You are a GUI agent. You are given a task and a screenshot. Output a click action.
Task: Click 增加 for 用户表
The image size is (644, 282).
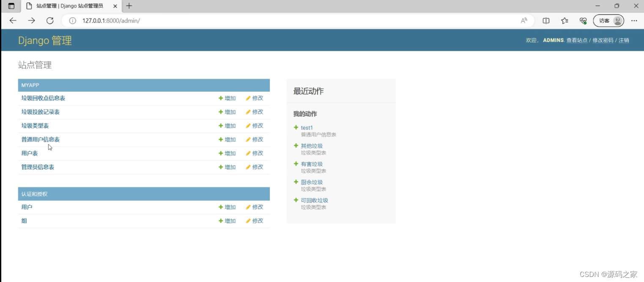coord(227,153)
